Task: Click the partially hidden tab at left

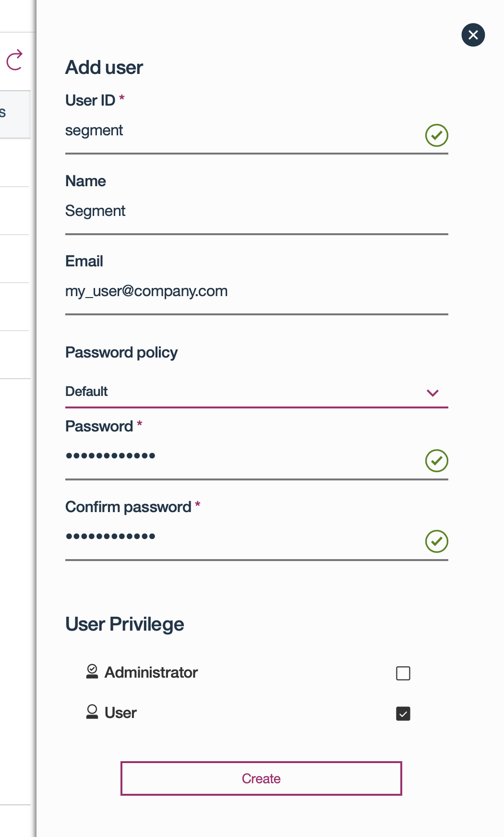Action: [x=14, y=114]
